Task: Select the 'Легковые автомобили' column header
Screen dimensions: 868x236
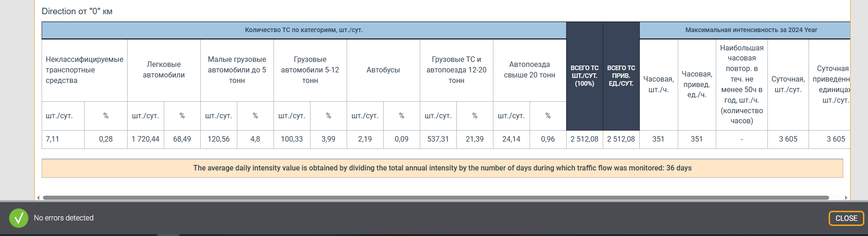Action: 164,70
